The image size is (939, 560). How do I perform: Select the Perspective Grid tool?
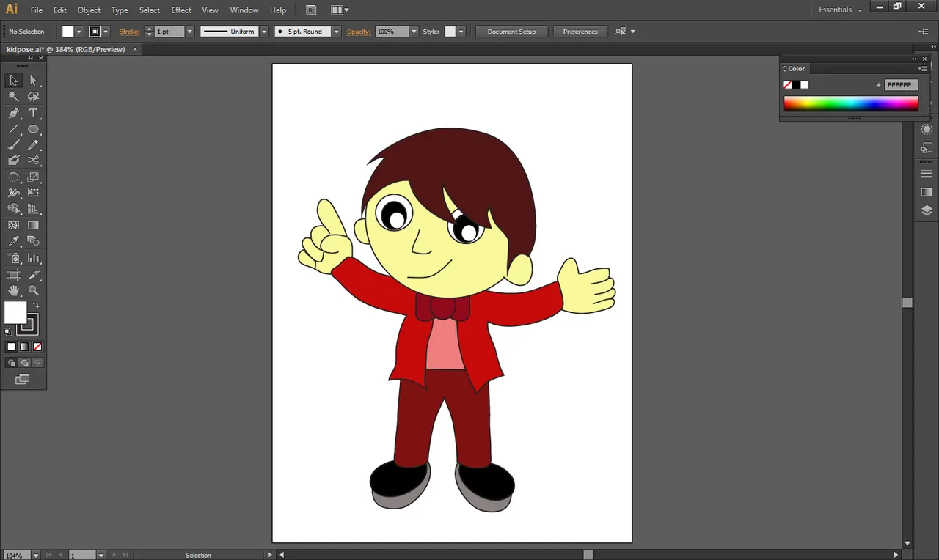coord(33,209)
